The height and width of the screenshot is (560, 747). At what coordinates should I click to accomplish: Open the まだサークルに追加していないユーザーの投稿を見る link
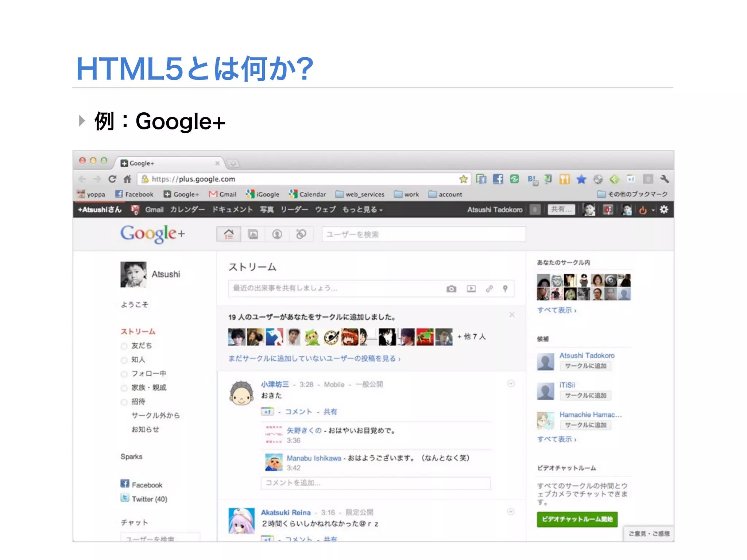coord(314,359)
